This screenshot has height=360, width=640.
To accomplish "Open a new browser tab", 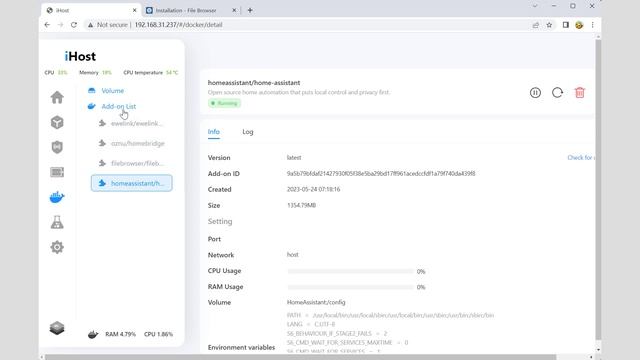I will (x=250, y=10).
